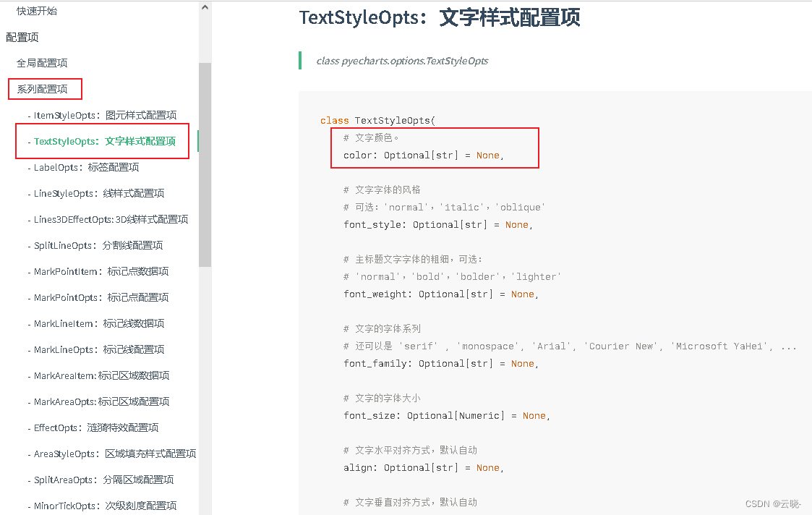Click the sidebar scrollbar up arrow

click(x=205, y=7)
